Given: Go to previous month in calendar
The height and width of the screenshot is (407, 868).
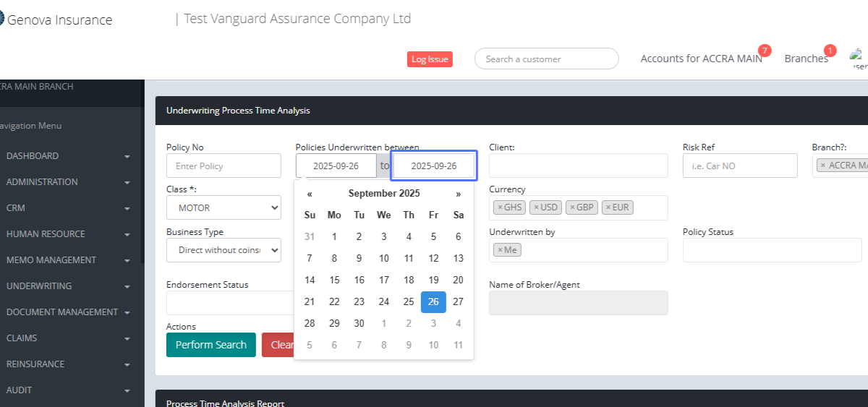Looking at the screenshot, I should click(310, 194).
